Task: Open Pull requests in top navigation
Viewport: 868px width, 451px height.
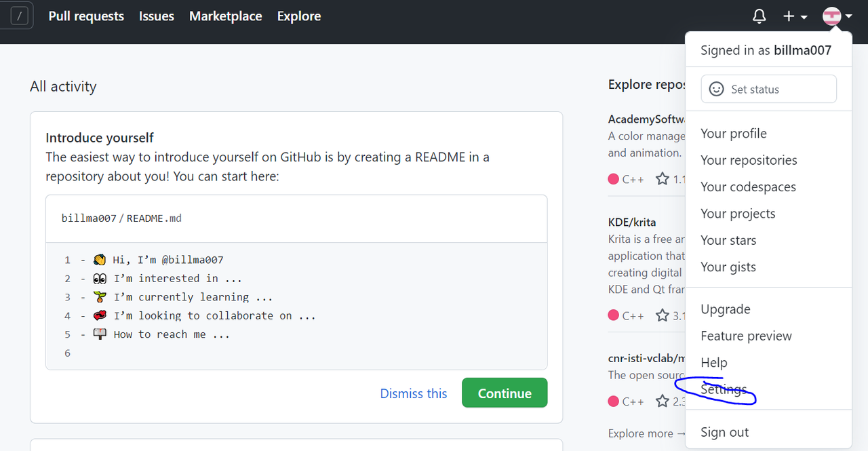Action: 86,16
